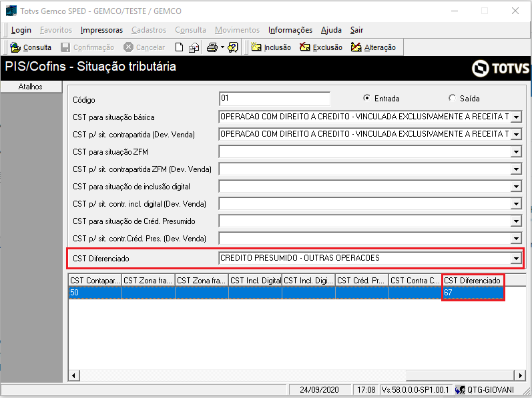Click the Cancelar toolbar icon
The width and height of the screenshot is (532, 398).
pyautogui.click(x=128, y=47)
